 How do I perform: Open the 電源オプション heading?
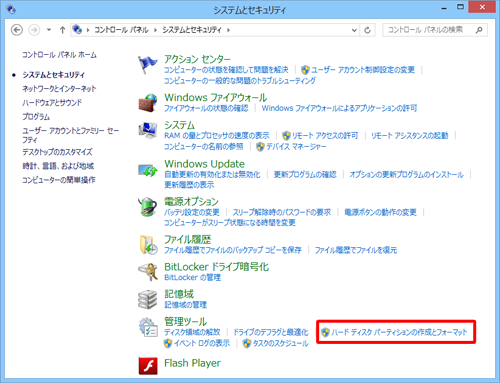pos(191,201)
